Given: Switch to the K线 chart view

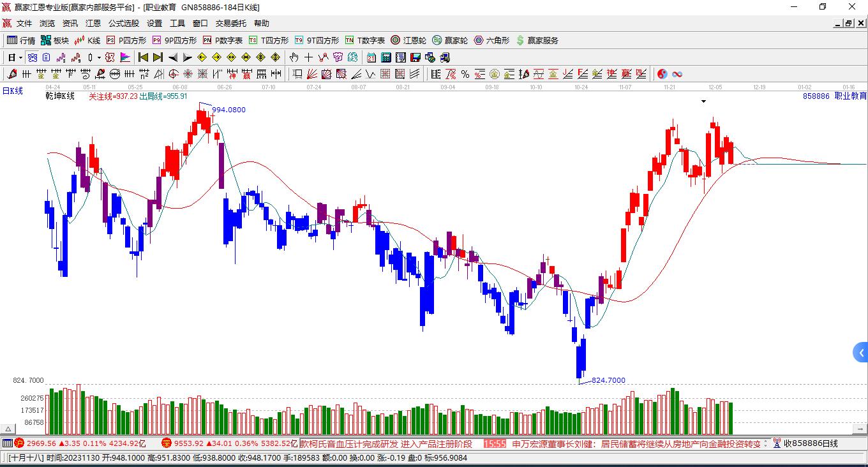Looking at the screenshot, I should pyautogui.click(x=87, y=40).
